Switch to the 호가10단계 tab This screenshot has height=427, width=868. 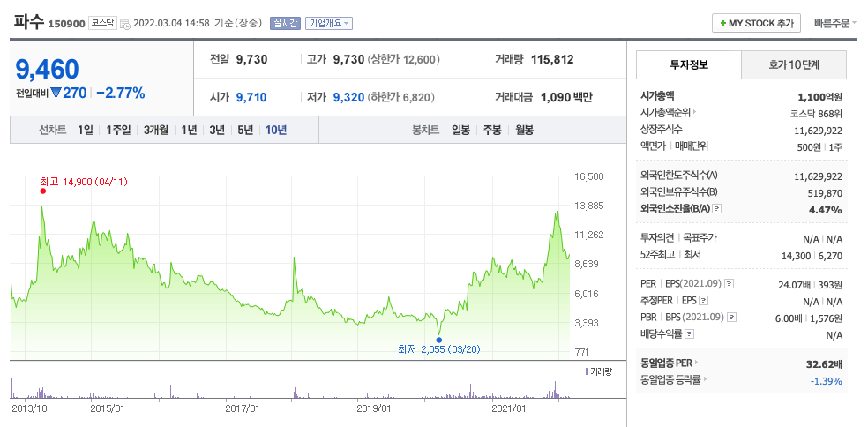[794, 64]
